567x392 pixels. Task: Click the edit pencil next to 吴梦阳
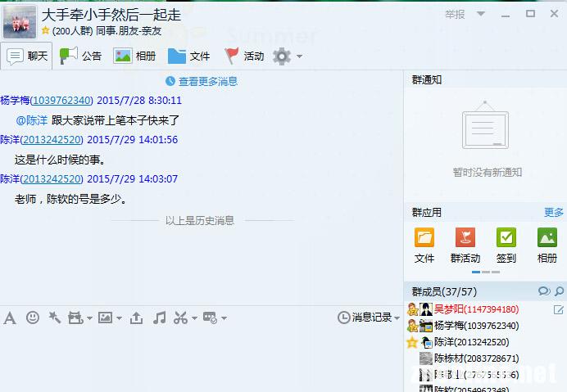559,309
